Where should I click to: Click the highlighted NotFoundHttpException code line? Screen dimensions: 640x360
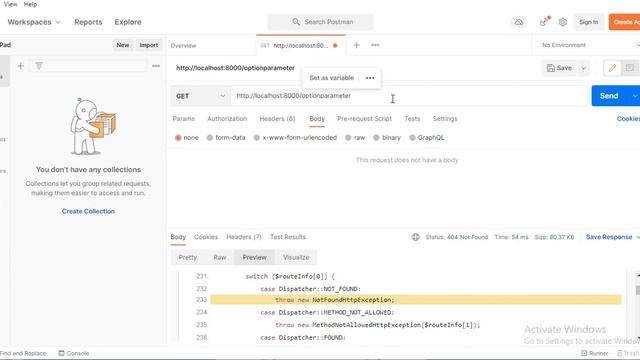point(416,300)
